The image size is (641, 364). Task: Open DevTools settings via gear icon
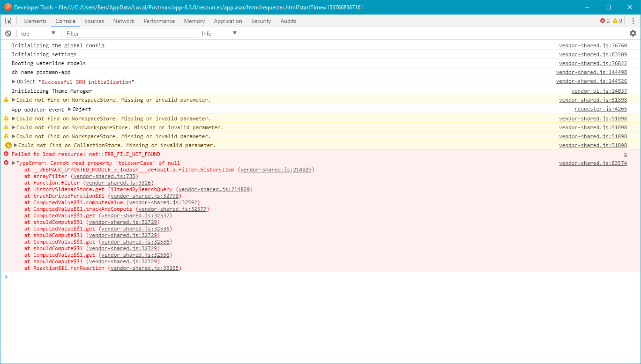pyautogui.click(x=633, y=33)
